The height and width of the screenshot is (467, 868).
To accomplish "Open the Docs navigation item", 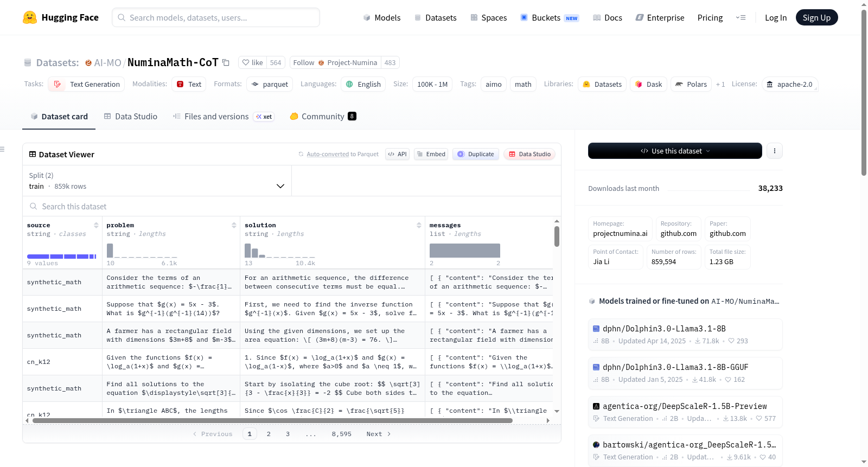I will [608, 17].
